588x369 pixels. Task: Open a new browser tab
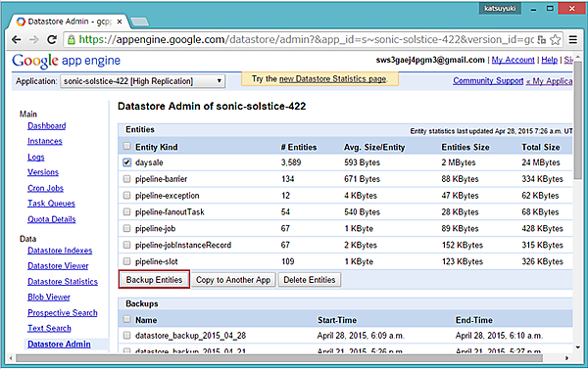[x=139, y=23]
